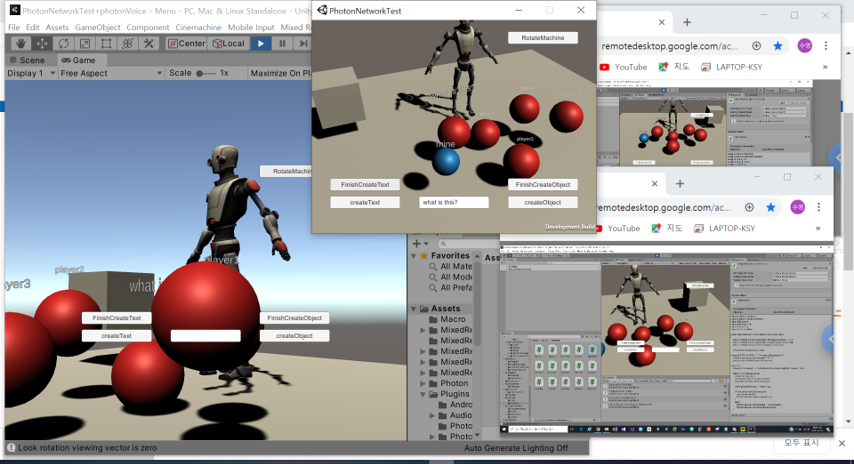Click createText button in Unity Game view

(x=117, y=335)
